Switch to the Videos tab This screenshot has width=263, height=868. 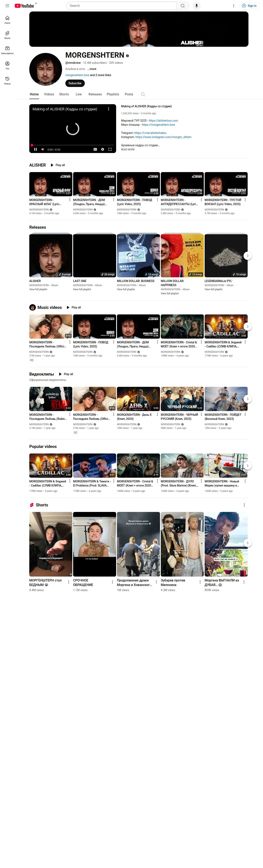pos(49,94)
